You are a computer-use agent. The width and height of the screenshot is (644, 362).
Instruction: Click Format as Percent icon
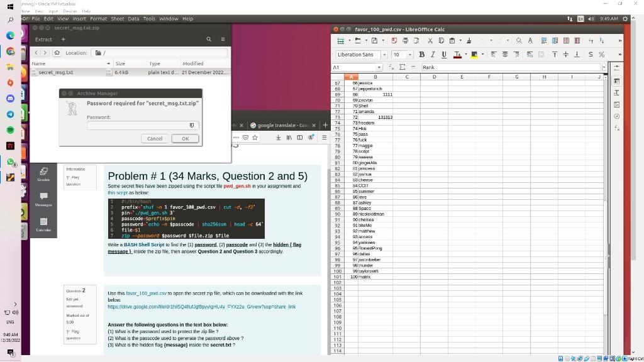click(602, 55)
